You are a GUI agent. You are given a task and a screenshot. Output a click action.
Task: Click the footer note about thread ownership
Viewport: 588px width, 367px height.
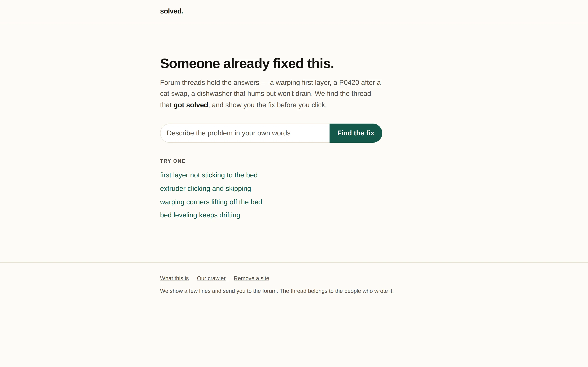point(277,291)
